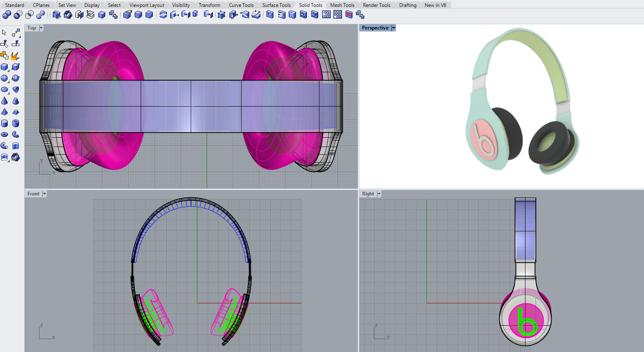Click the rendered headphones in Perspective view
644x352 pixels.
pyautogui.click(x=522, y=101)
